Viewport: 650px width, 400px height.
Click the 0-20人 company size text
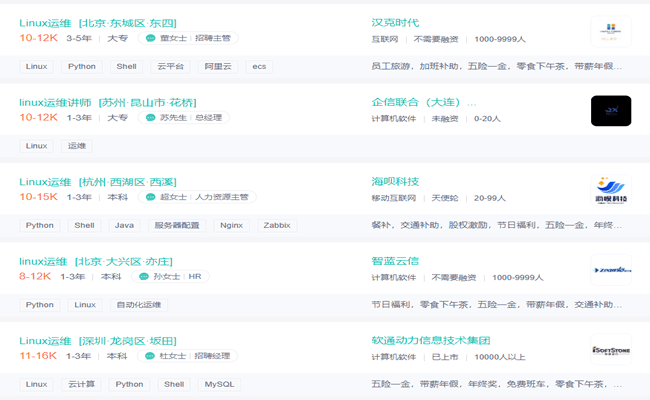[488, 119]
